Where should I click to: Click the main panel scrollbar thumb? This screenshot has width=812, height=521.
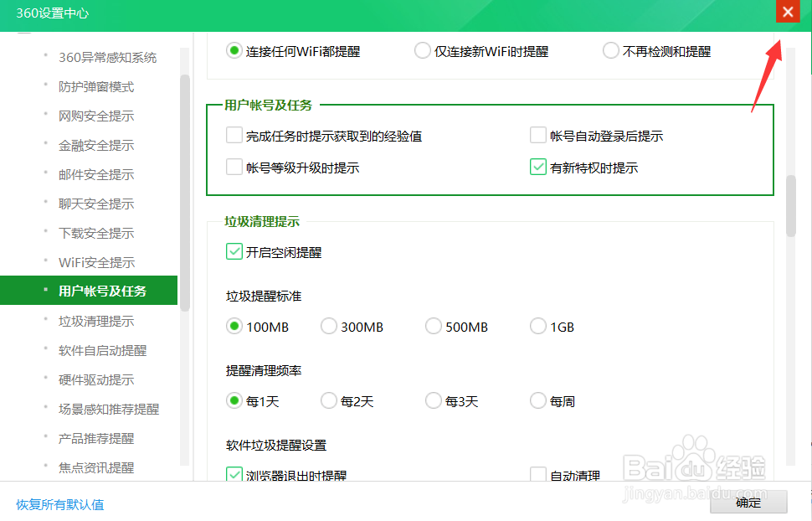pos(790,206)
